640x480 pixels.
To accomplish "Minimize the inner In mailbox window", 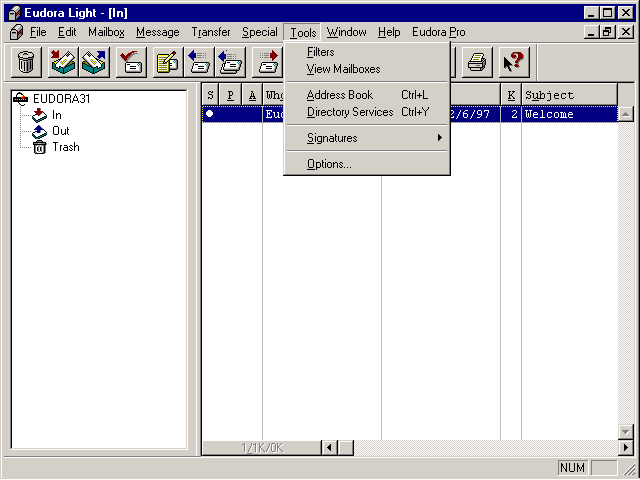I will coord(591,32).
